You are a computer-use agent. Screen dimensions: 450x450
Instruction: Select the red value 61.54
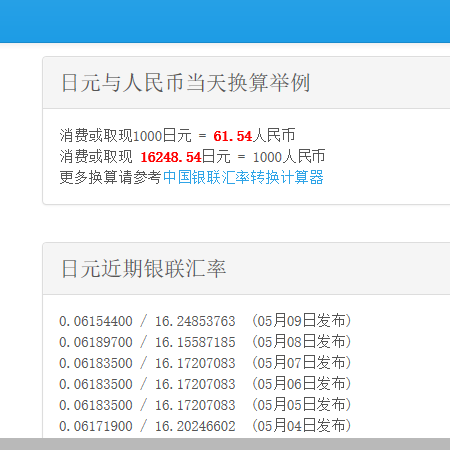click(233, 136)
